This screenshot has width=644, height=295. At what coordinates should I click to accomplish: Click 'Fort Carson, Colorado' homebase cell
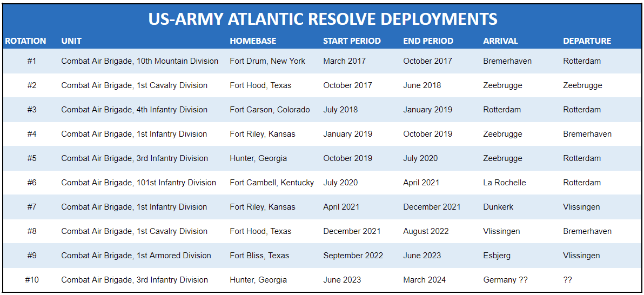pos(270,110)
